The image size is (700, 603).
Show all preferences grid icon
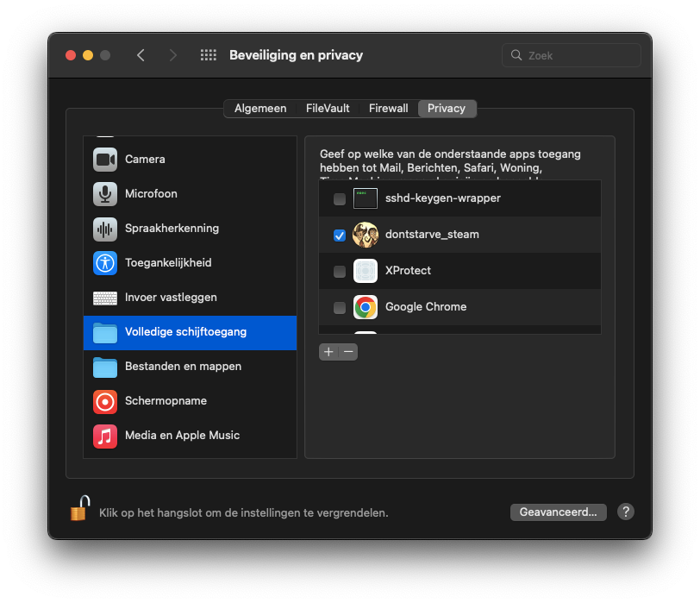208,55
